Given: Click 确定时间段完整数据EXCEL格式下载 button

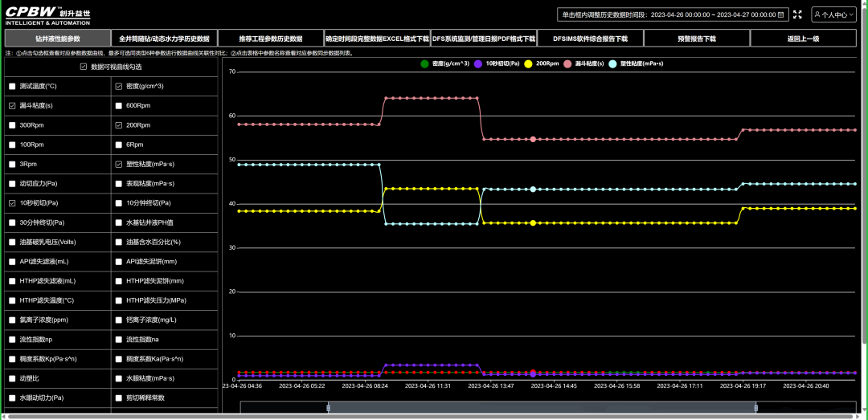Looking at the screenshot, I should [377, 39].
